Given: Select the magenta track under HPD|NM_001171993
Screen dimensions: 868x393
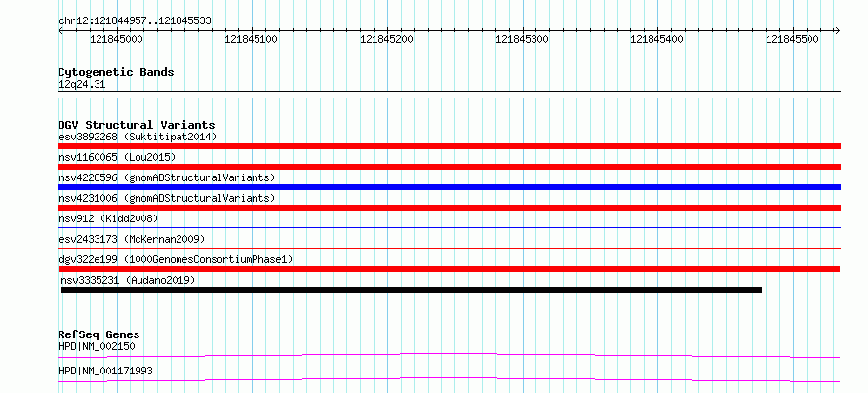Looking at the screenshot, I should coord(449,379).
